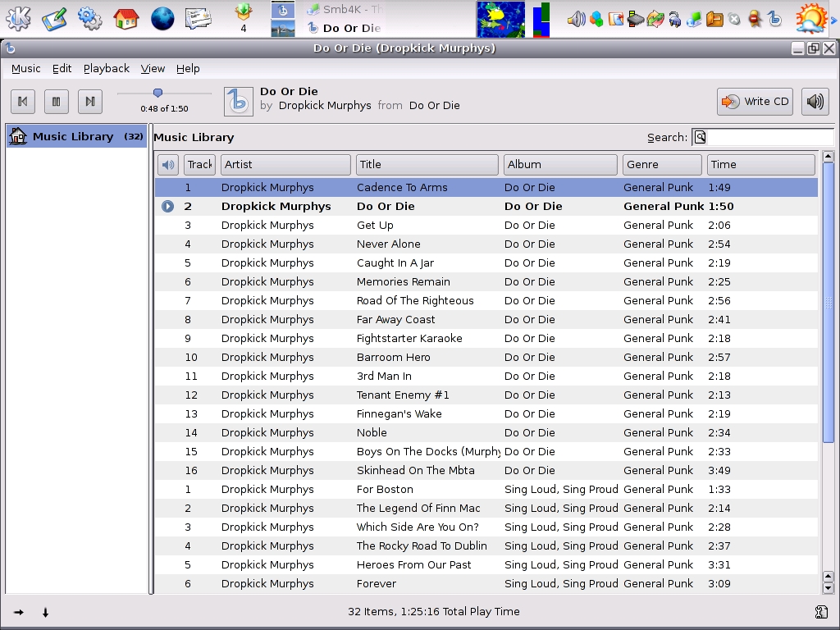
Task: Click the Write CD button
Action: click(x=755, y=102)
